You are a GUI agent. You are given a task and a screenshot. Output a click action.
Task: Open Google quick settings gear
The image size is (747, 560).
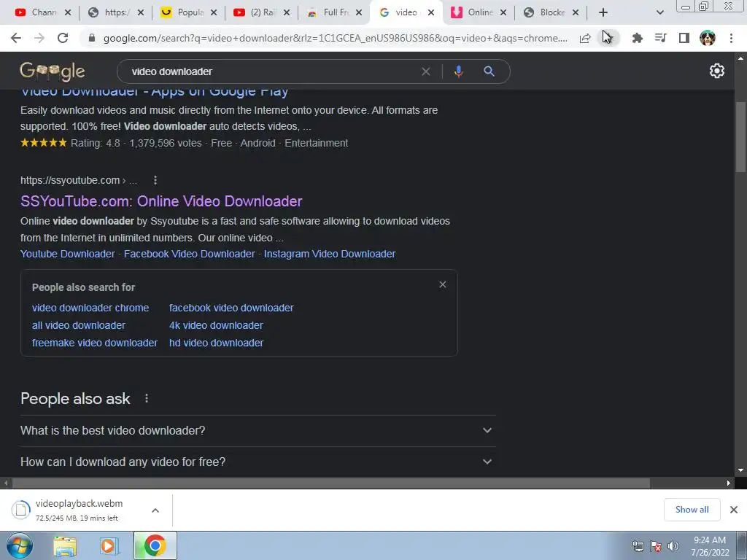tap(717, 71)
